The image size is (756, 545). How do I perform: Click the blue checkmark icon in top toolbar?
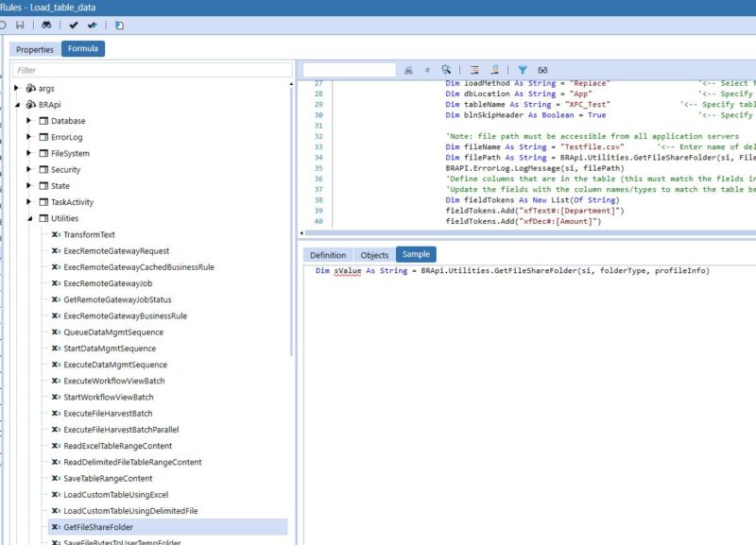(92, 26)
